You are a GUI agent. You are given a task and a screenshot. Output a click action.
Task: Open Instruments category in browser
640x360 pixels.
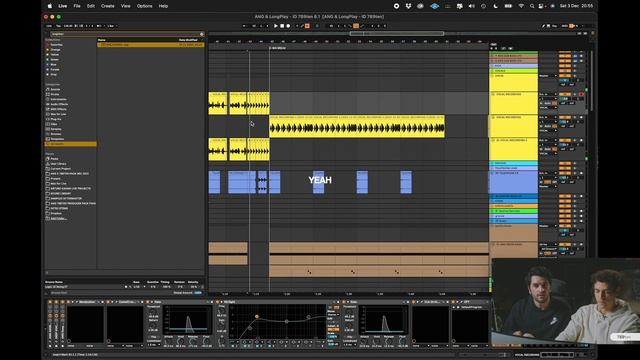click(x=58, y=99)
